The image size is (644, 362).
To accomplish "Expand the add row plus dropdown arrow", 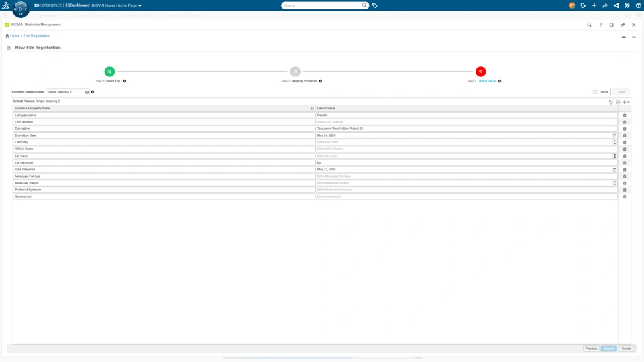I will (629, 102).
